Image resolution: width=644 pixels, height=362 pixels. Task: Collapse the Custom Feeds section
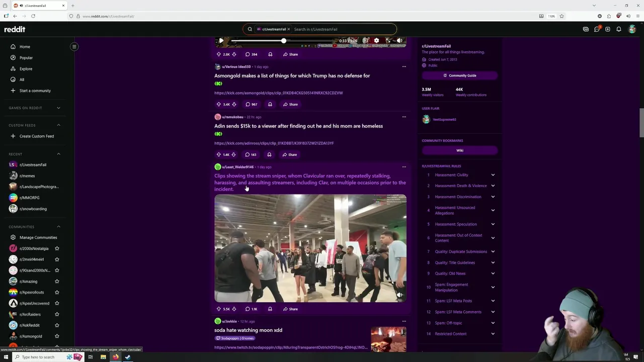pos(58,125)
